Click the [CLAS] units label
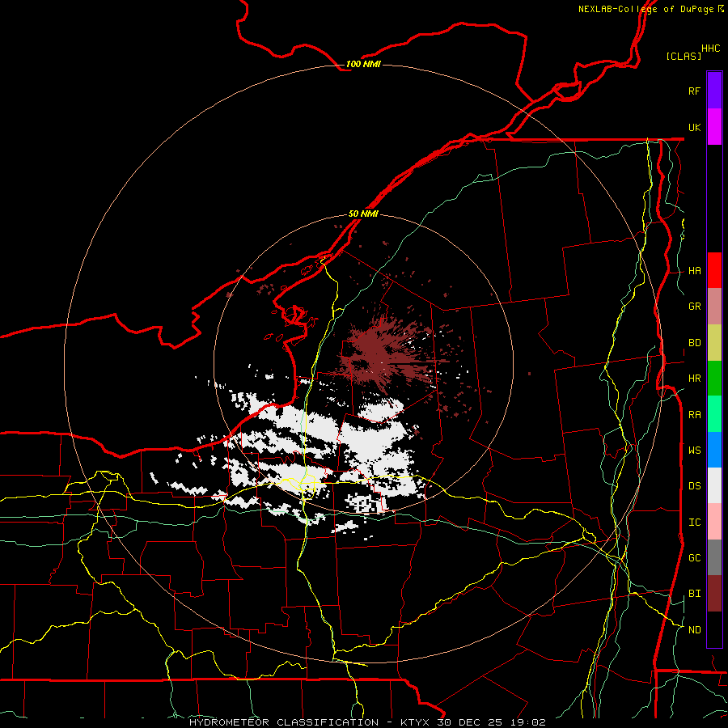 [684, 56]
